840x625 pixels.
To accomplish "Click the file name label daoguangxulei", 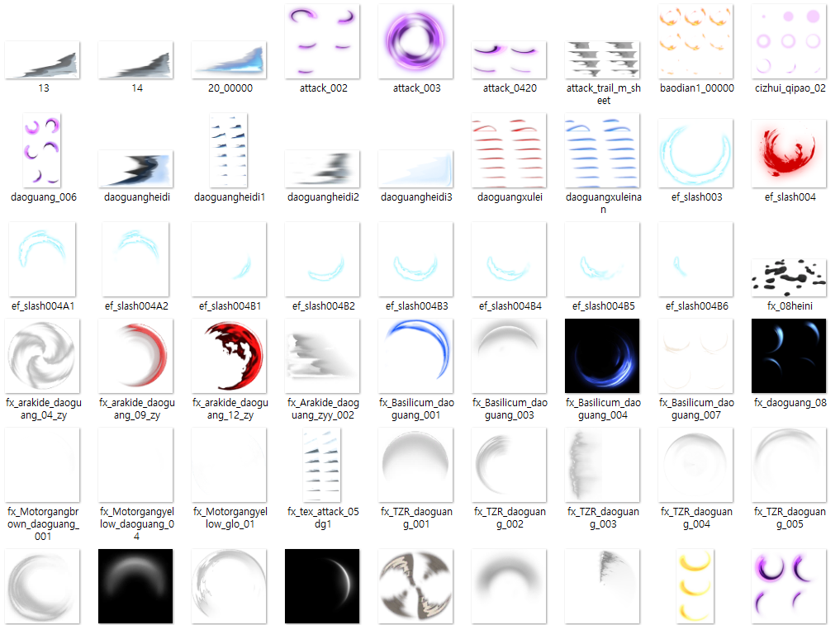I will pos(510,197).
